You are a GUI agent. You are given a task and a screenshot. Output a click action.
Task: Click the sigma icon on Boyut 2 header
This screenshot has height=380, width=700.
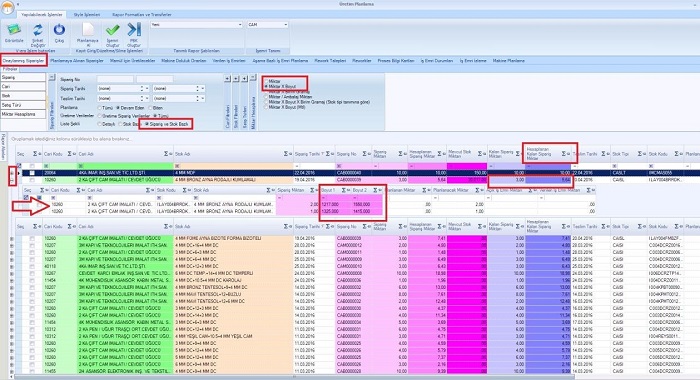[375, 190]
